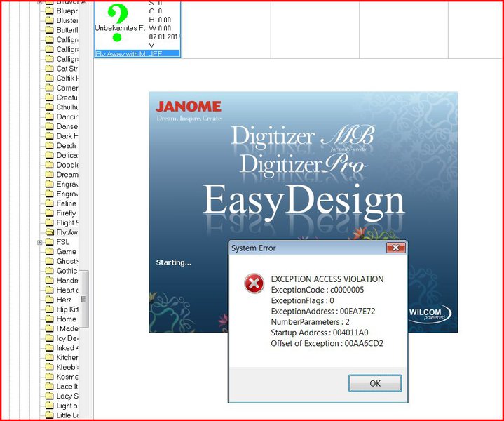Select the 'FSL' folder label
Image resolution: width=504 pixels, height=421 pixels.
click(x=62, y=242)
